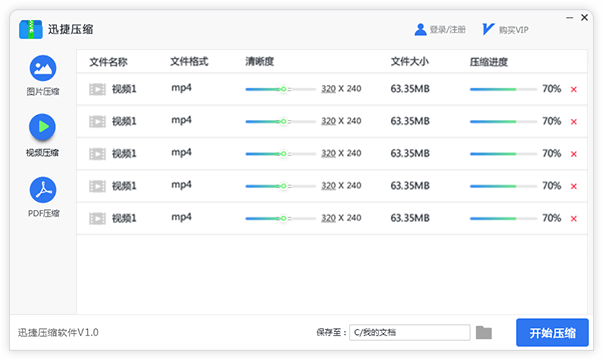The height and width of the screenshot is (360, 603).
Task: Adjust the 清晰度 slider handle in the fifth row
Action: [x=283, y=218]
